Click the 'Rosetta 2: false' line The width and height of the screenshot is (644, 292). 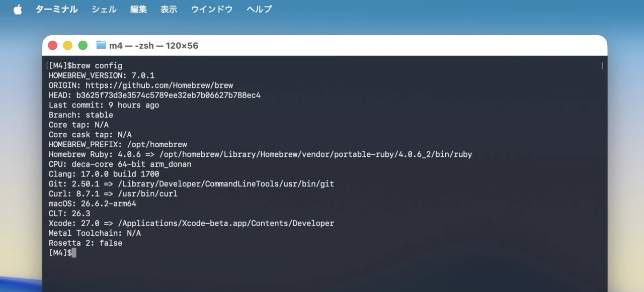click(85, 243)
